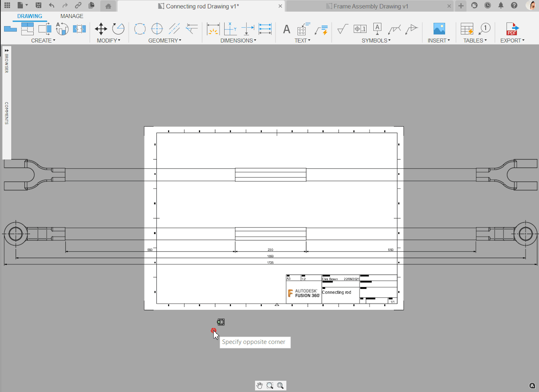Open the notifications bell

(x=501, y=5)
